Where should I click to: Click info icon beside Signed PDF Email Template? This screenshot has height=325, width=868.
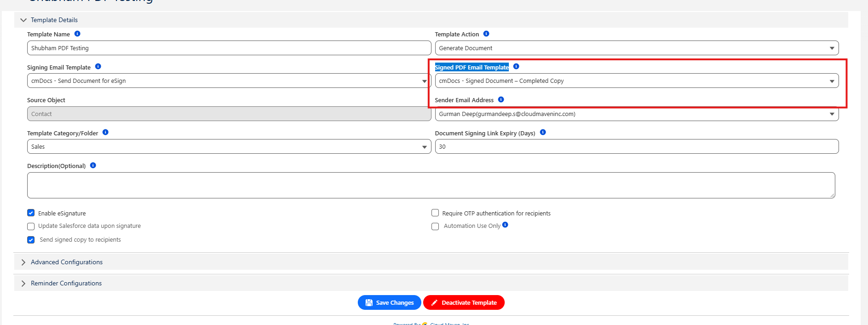coord(516,66)
